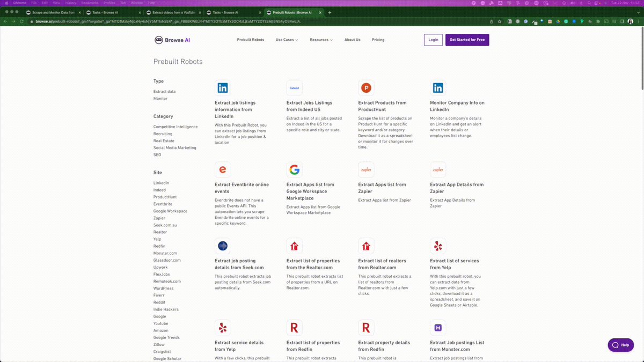Image resolution: width=644 pixels, height=362 pixels.
Task: Filter by Competitive Intelligence category
Action: (175, 127)
